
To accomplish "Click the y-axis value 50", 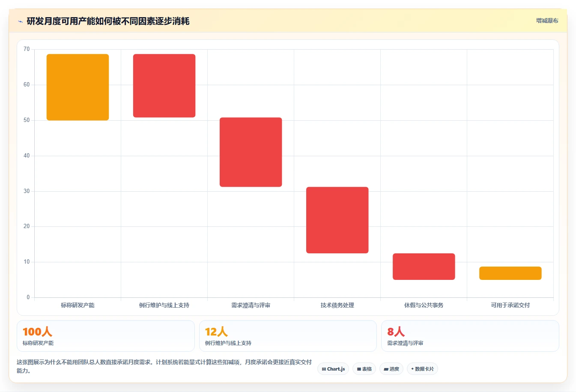I will point(27,120).
